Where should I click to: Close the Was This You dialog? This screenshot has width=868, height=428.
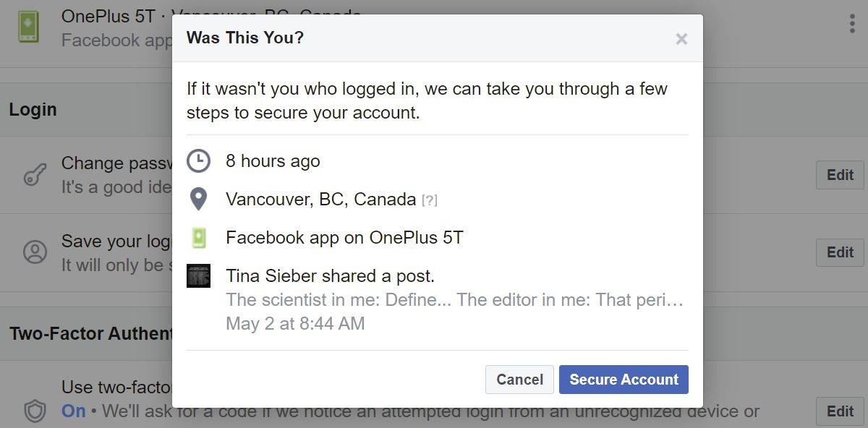click(681, 39)
